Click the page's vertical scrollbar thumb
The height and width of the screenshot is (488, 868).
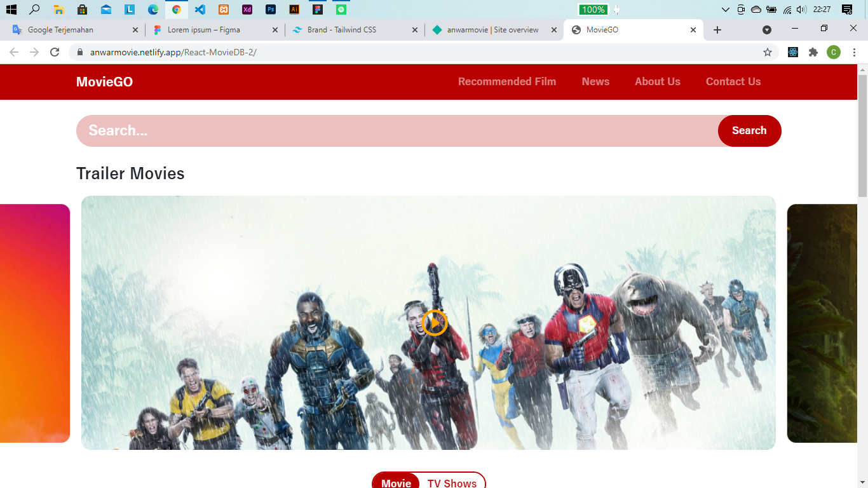pos(862,133)
